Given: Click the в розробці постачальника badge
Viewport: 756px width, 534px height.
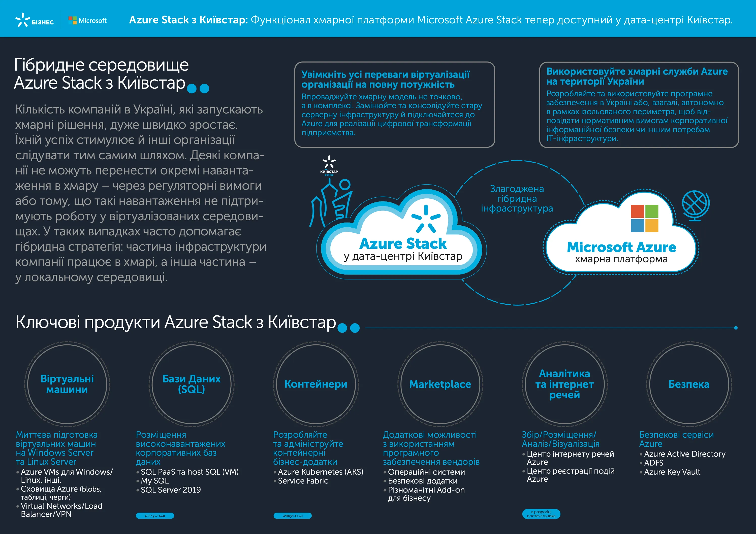Looking at the screenshot, I should (x=541, y=514).
